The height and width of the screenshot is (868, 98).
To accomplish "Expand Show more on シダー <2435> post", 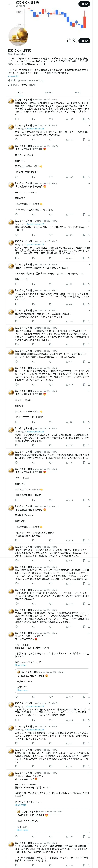I will tap(20, 656).
